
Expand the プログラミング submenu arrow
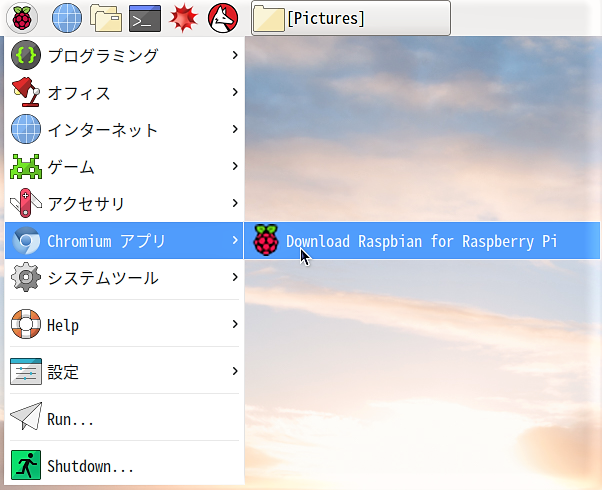[x=235, y=55]
